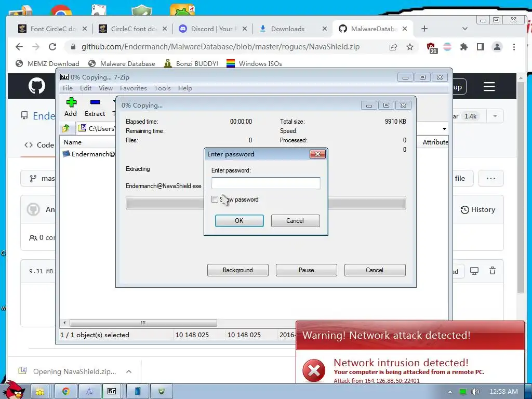This screenshot has height=399, width=532.
Task: Open the 7-Zip Favorites menu
Action: [134, 88]
